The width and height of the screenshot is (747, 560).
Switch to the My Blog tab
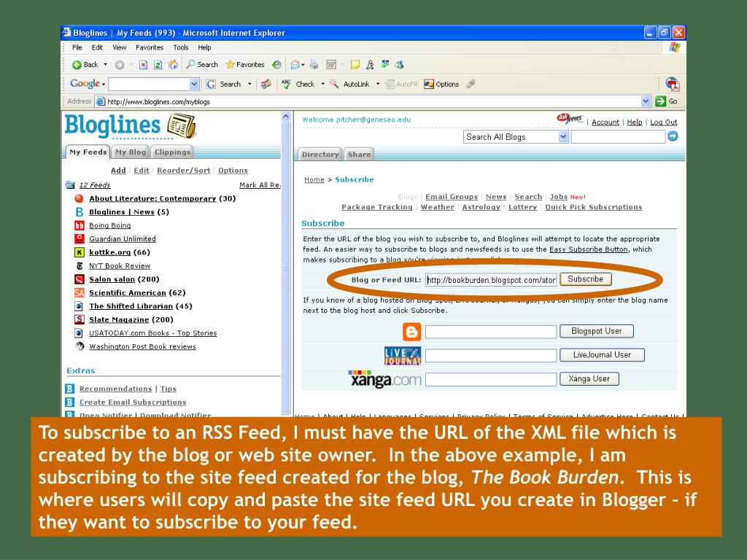[131, 152]
